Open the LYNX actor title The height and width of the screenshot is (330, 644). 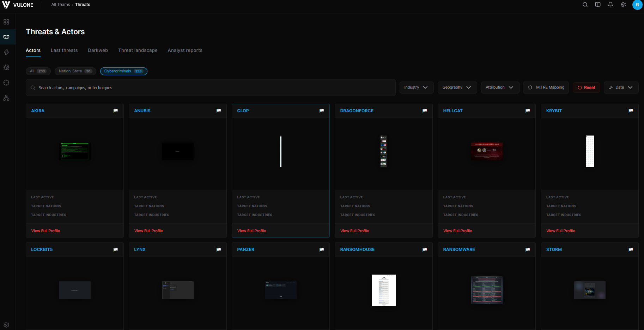point(140,250)
